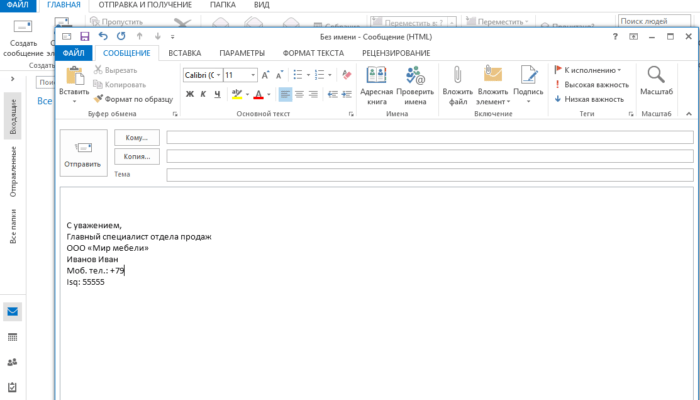Switch to the Параметры tab

point(242,53)
